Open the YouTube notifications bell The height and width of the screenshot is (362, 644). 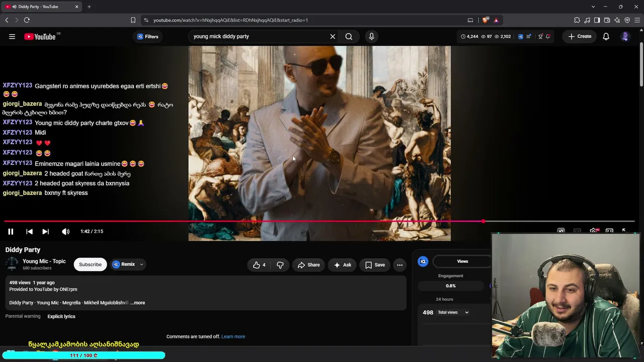tap(606, 36)
